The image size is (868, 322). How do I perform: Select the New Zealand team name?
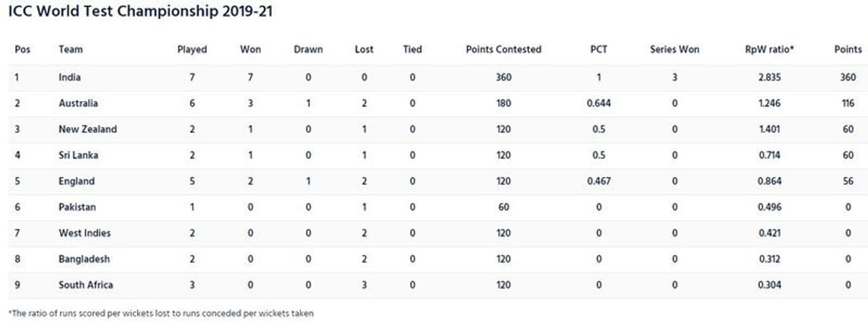tap(87, 129)
